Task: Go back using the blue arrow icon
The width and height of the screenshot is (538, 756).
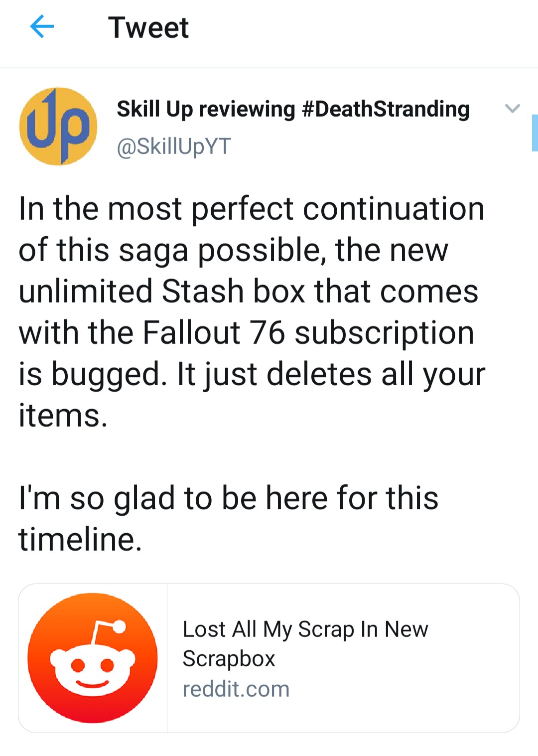Action: click(x=42, y=26)
